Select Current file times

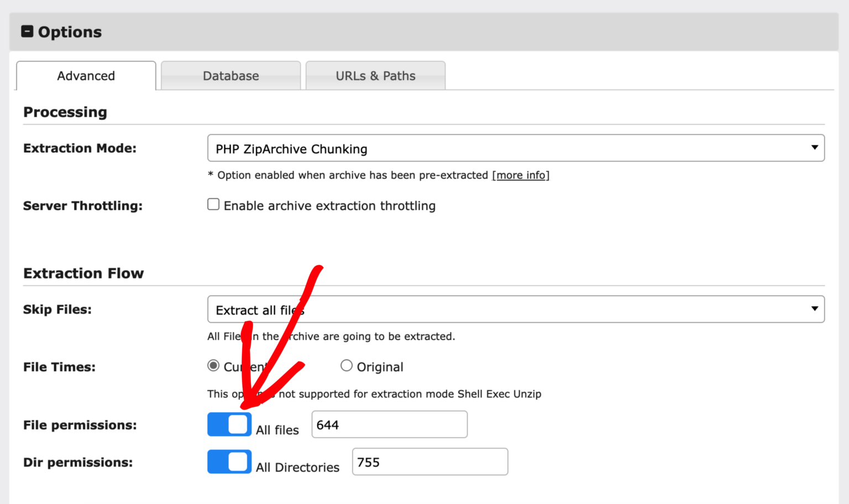point(213,365)
